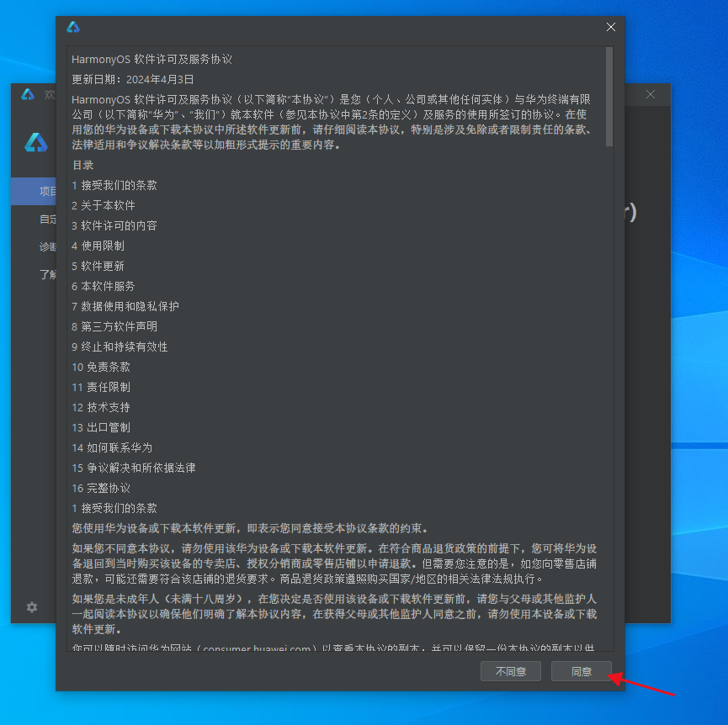Image resolution: width=728 pixels, height=725 pixels.
Task: Open settings via the gear icon
Action: tap(32, 606)
